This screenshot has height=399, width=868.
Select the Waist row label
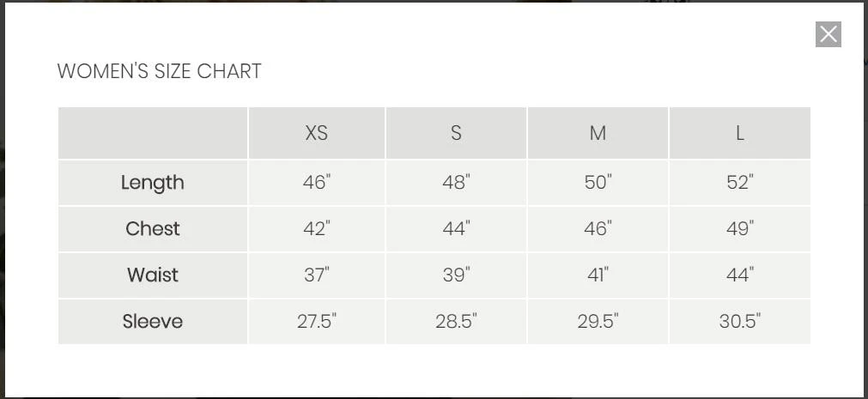[x=153, y=275]
